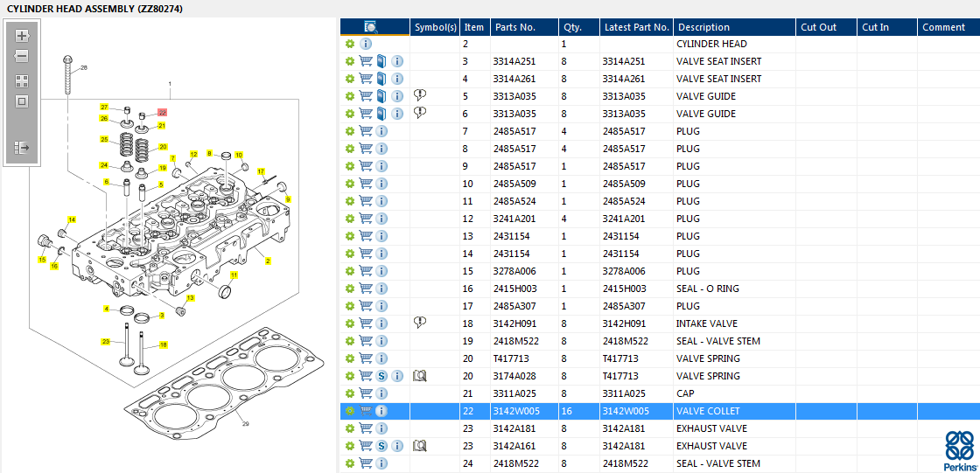Click part number 3278A006 in Parts No.
This screenshot has height=473, width=980.
pyautogui.click(x=514, y=271)
